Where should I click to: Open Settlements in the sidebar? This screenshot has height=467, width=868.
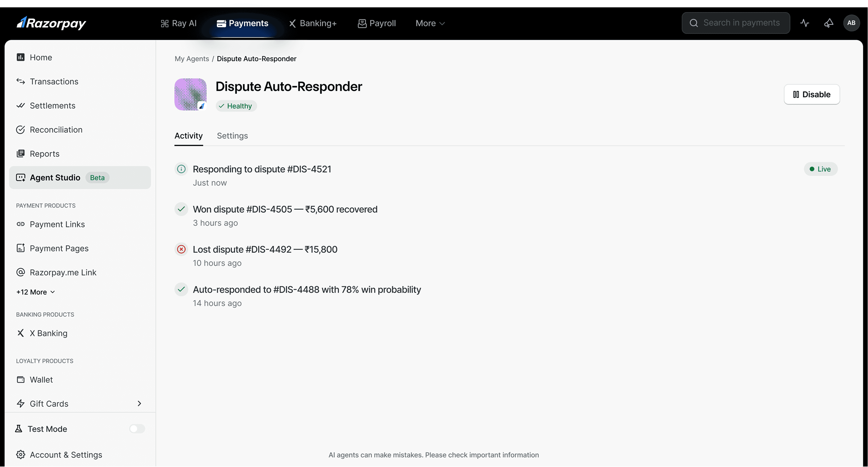click(x=53, y=106)
